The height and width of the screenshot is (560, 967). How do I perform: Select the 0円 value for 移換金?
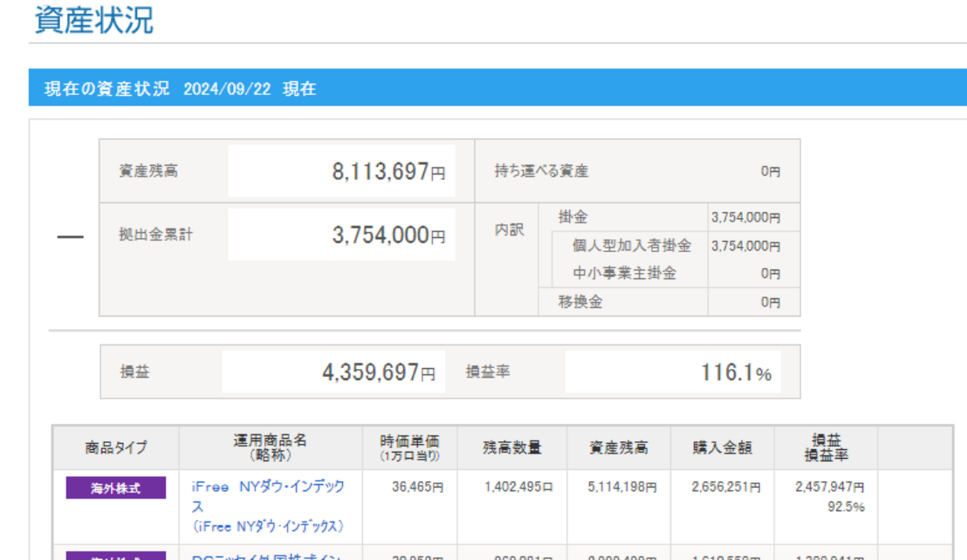tap(771, 302)
